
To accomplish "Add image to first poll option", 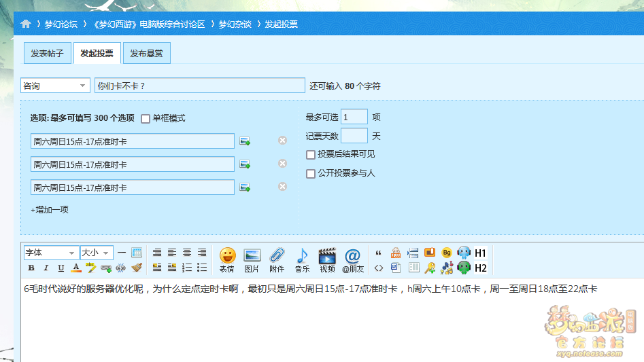I will click(245, 141).
